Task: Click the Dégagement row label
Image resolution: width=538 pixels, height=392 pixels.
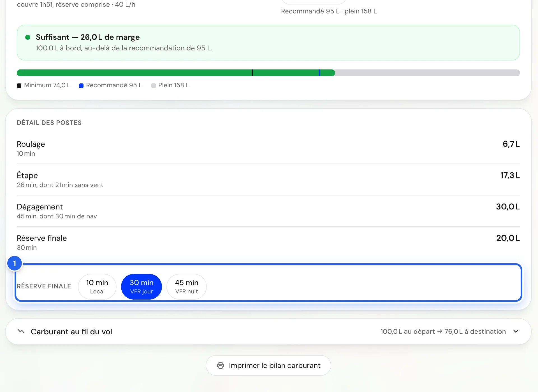Action: click(x=40, y=207)
